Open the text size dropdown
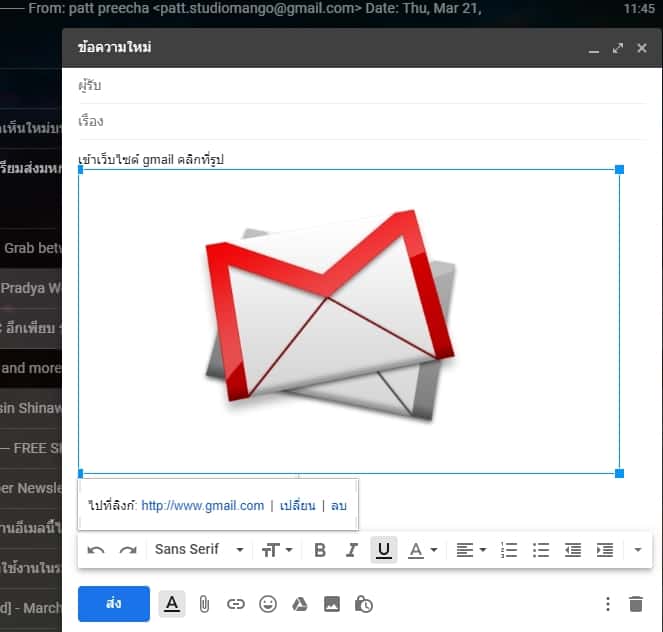Image resolution: width=663 pixels, height=632 pixels. pos(277,550)
